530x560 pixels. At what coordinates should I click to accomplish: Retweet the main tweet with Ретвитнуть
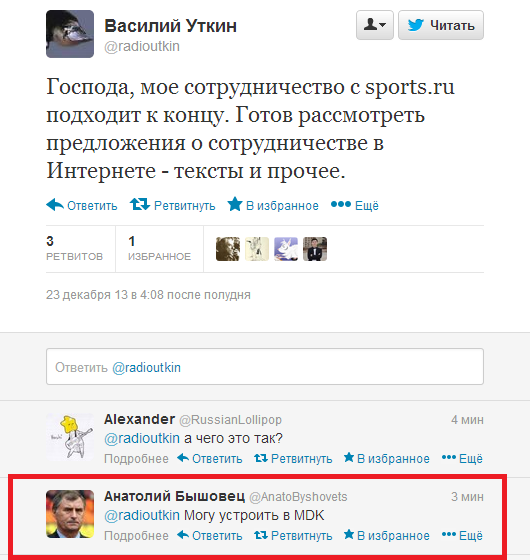172,205
